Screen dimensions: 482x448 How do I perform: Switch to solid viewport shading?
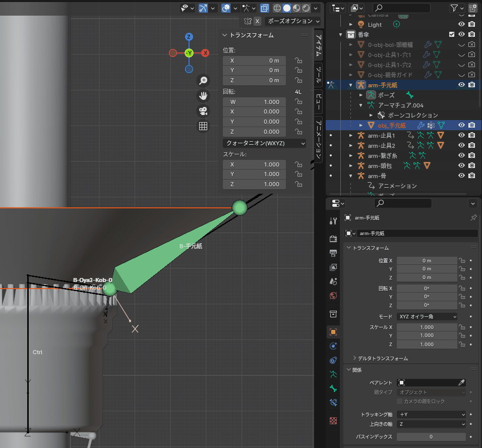click(x=286, y=8)
